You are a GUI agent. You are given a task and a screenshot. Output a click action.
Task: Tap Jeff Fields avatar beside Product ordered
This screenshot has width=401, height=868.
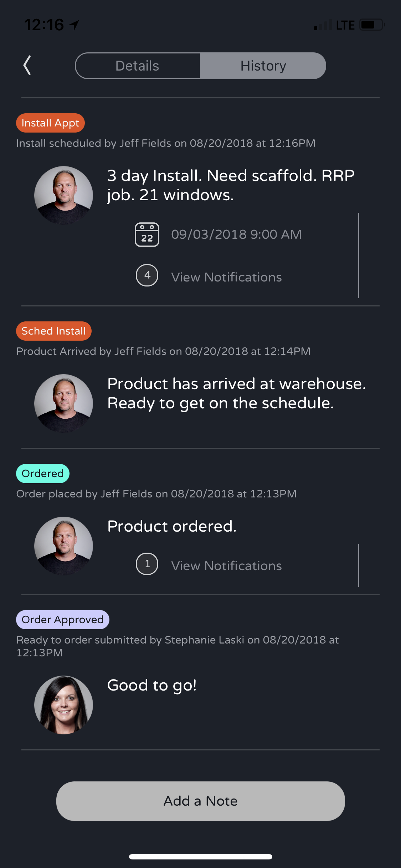[63, 546]
